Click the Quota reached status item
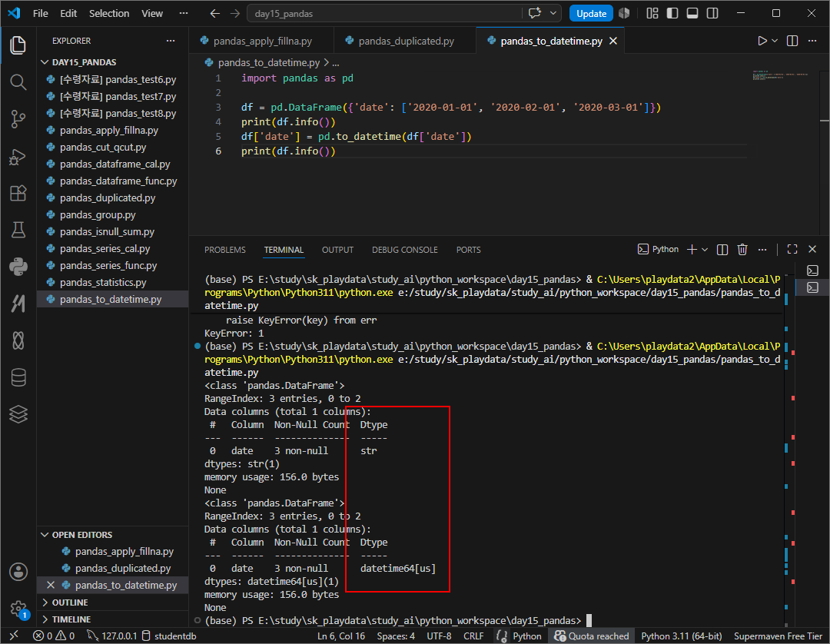The image size is (830, 644). [592, 636]
